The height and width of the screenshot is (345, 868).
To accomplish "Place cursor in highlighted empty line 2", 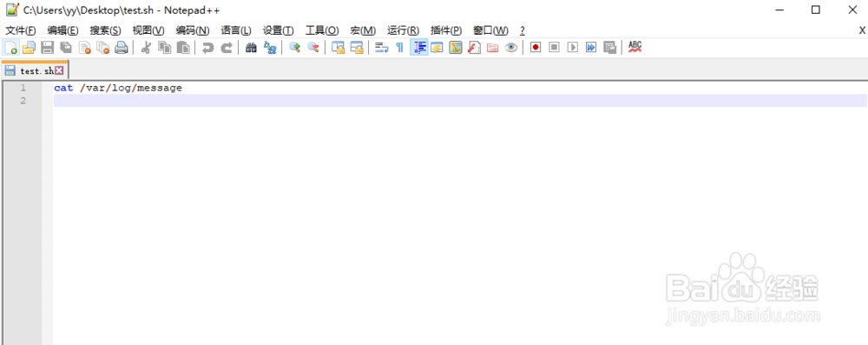I will 460,101.
